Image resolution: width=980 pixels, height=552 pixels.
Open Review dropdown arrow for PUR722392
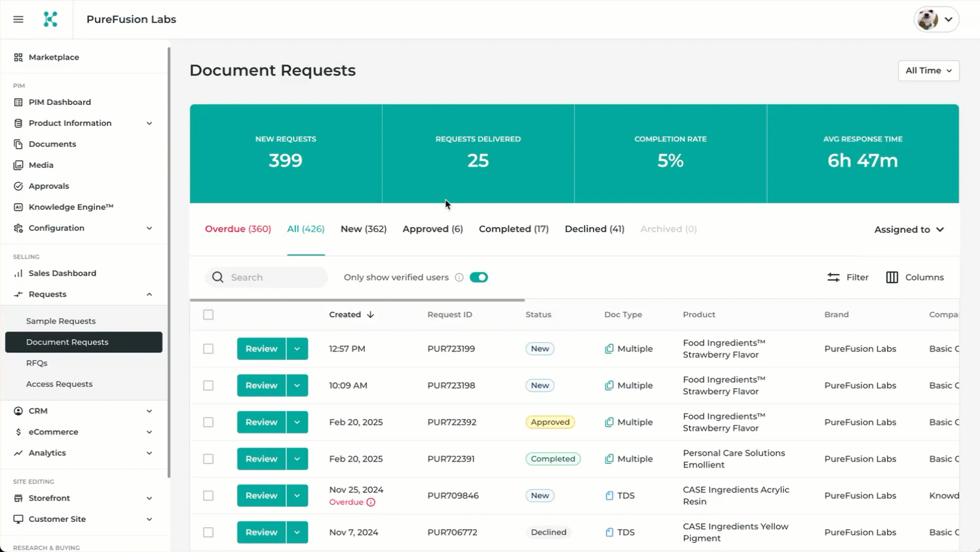[297, 422]
